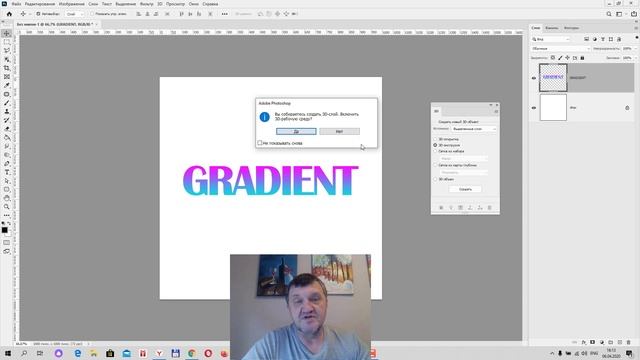
Task: Select the Frame tool
Action: pyautogui.click(x=7, y=77)
